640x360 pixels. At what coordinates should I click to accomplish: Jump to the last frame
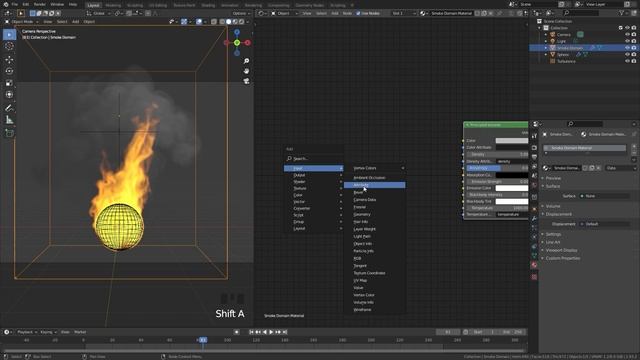pyautogui.click(x=285, y=332)
